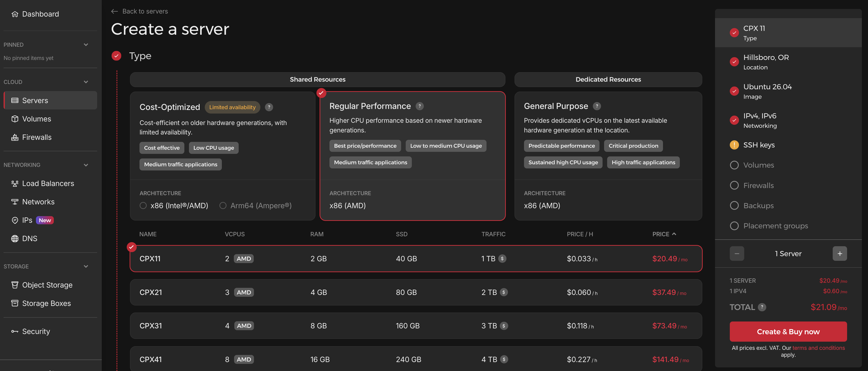Click the DNS globe icon
The width and height of the screenshot is (868, 371).
[15, 239]
